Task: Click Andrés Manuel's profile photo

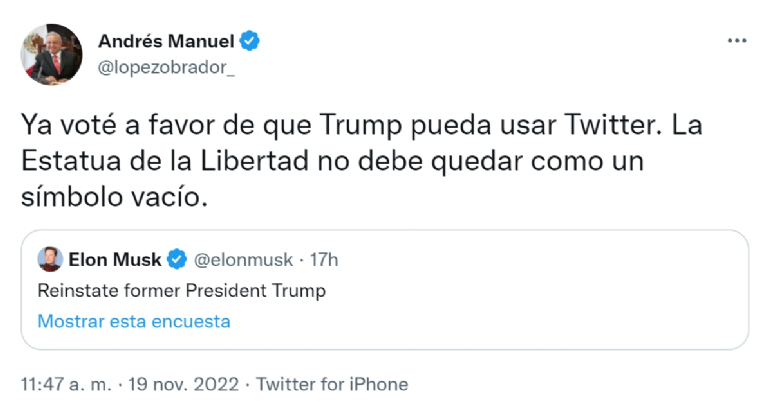Action: coord(50,53)
